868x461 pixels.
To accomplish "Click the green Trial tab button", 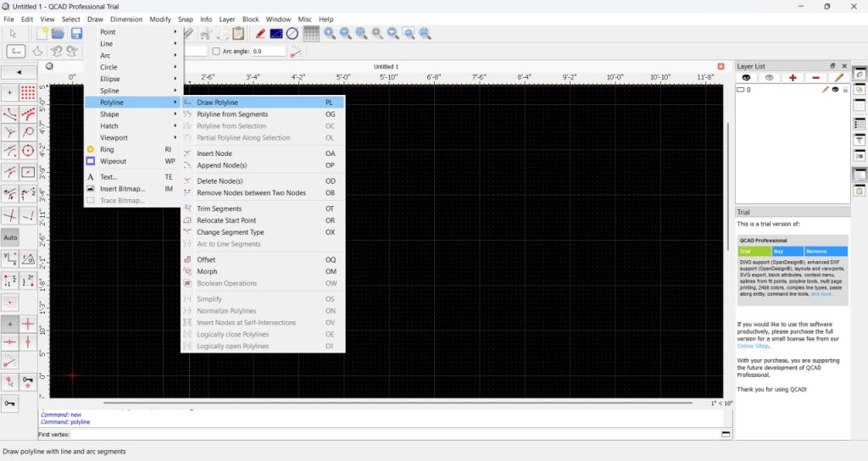I will [x=754, y=252].
